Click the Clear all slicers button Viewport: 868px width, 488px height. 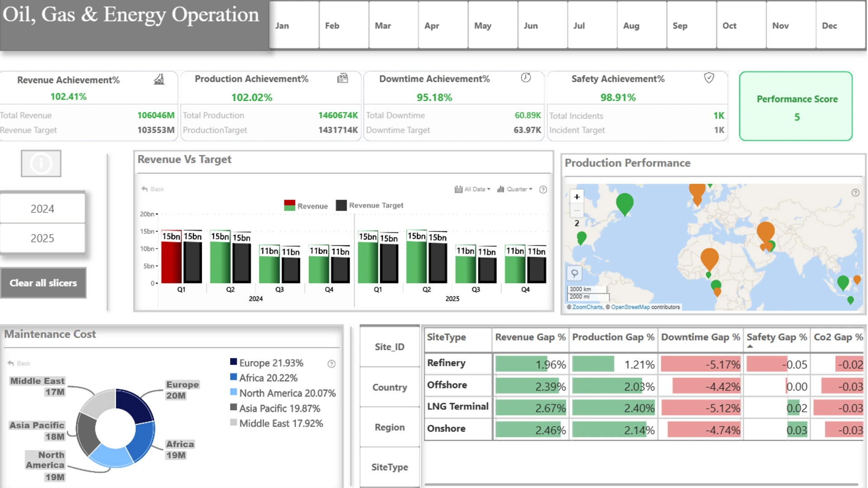pos(43,283)
